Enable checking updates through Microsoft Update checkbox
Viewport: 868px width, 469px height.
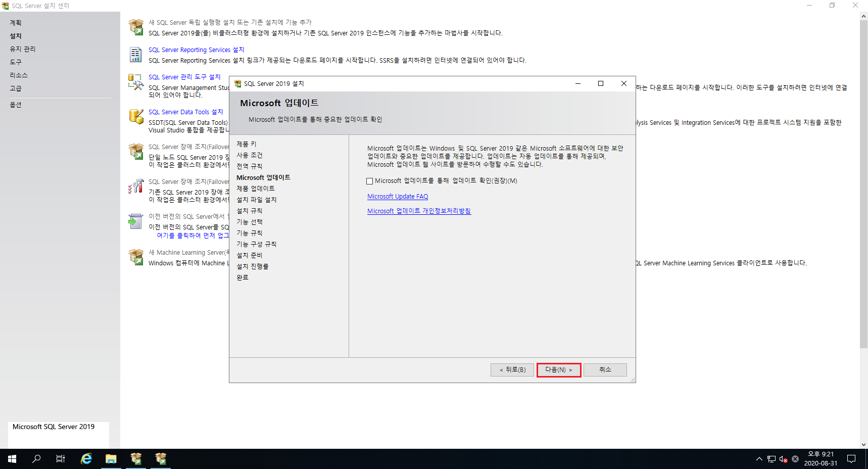pyautogui.click(x=369, y=181)
